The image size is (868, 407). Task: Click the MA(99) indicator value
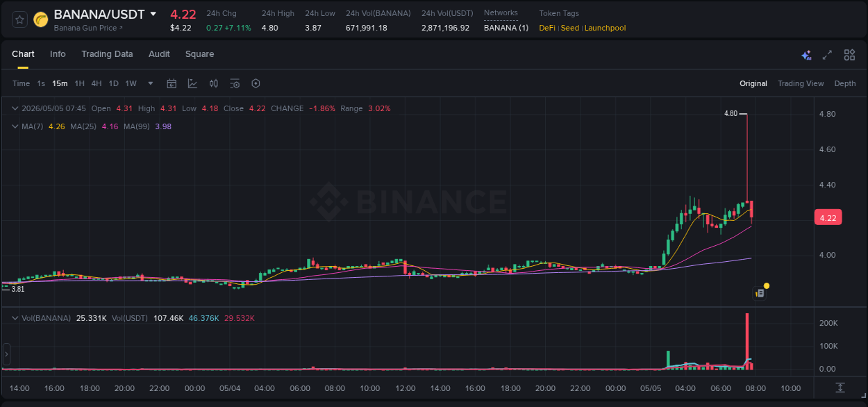[x=163, y=126]
